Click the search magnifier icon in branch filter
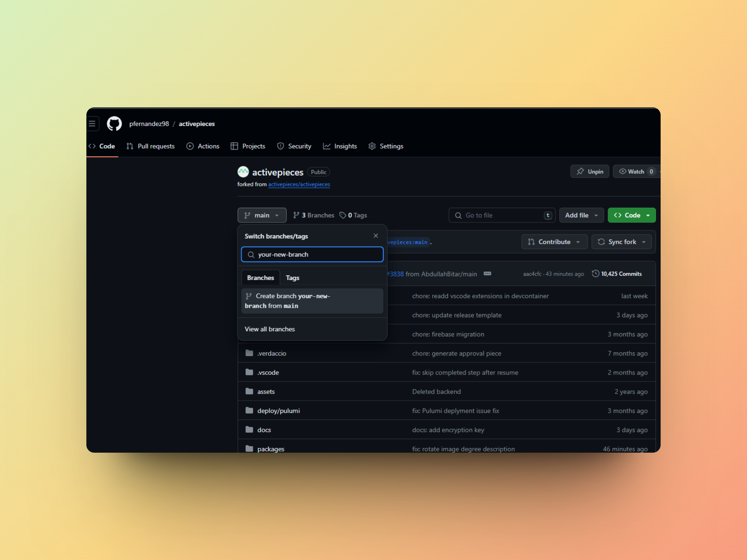The height and width of the screenshot is (560, 747). (251, 255)
